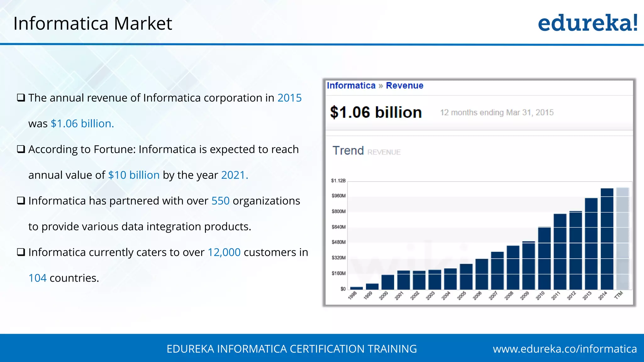The image size is (644, 362).
Task: Click the Informatica Market slide title
Action: 92,23
